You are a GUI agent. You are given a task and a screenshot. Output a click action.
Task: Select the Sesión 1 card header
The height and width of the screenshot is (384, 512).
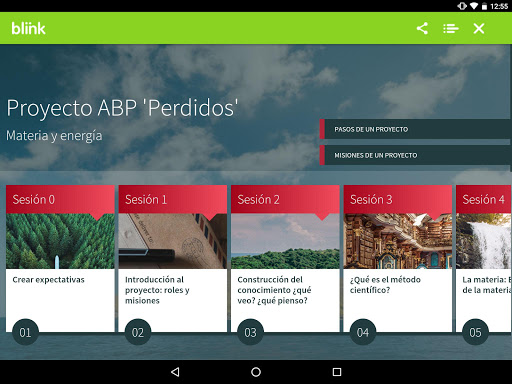pyautogui.click(x=173, y=199)
